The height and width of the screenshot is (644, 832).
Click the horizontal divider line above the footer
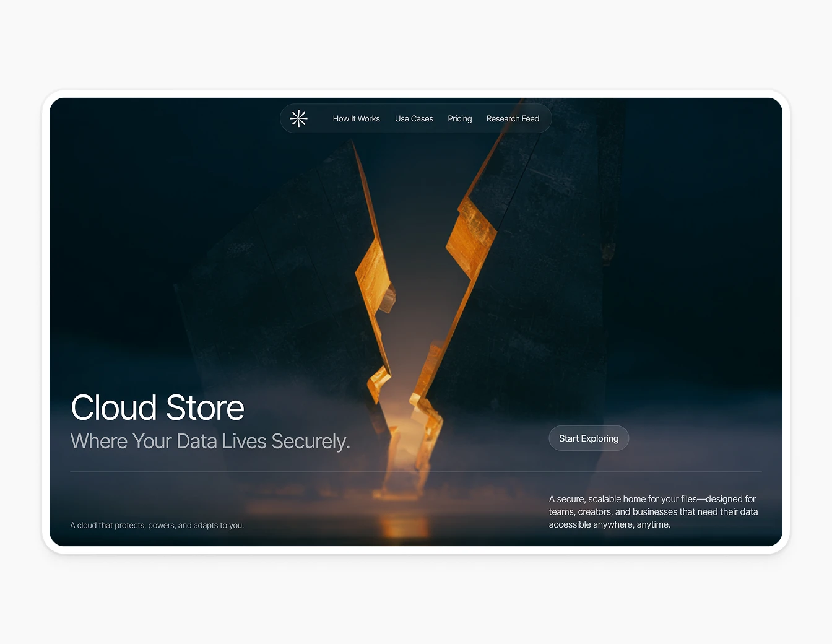click(x=415, y=471)
